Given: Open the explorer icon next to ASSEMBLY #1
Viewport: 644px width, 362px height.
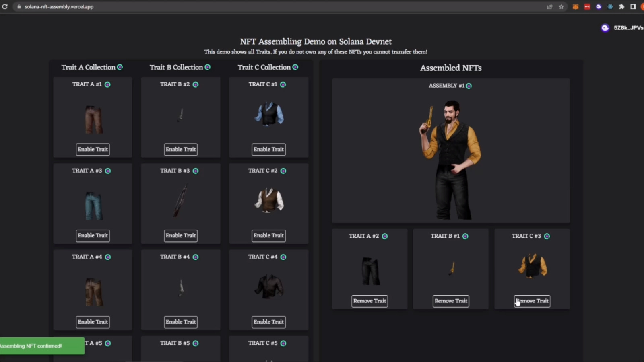Looking at the screenshot, I should pos(469,86).
